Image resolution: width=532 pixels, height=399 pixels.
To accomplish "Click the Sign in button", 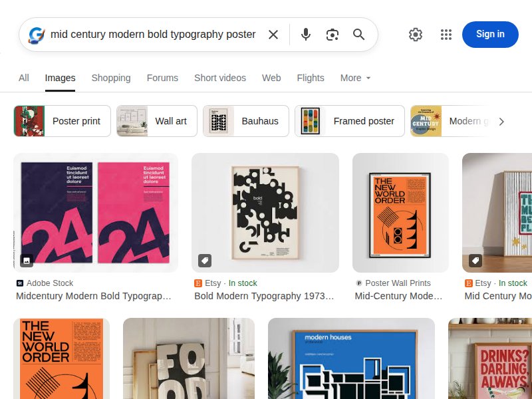I will click(490, 35).
